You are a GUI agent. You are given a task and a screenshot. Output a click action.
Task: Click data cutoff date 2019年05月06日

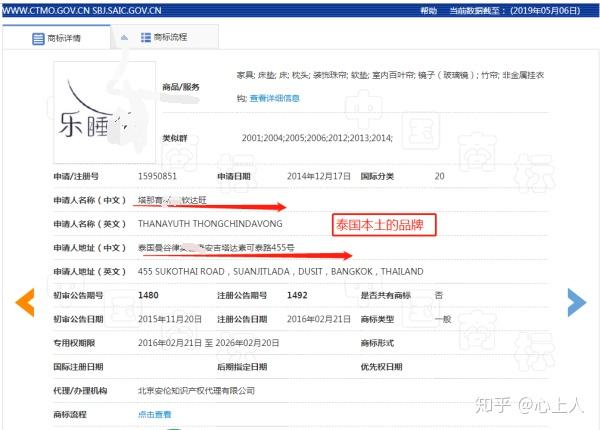545,11
